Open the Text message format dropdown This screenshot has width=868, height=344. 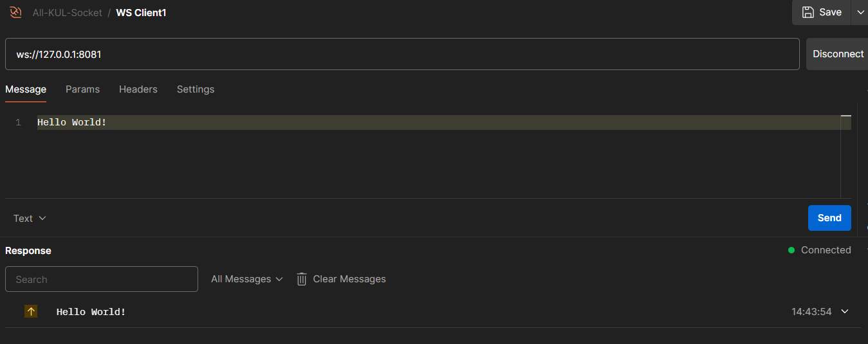[x=30, y=219]
